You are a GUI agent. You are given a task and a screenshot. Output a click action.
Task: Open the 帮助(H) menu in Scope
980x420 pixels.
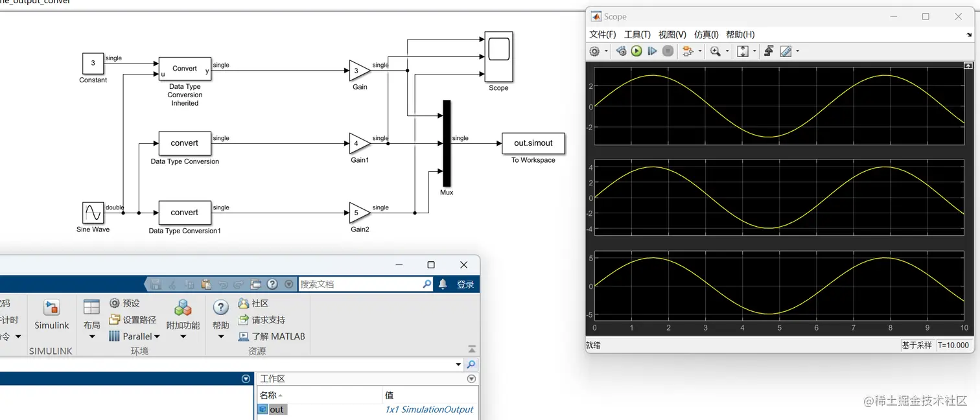740,34
